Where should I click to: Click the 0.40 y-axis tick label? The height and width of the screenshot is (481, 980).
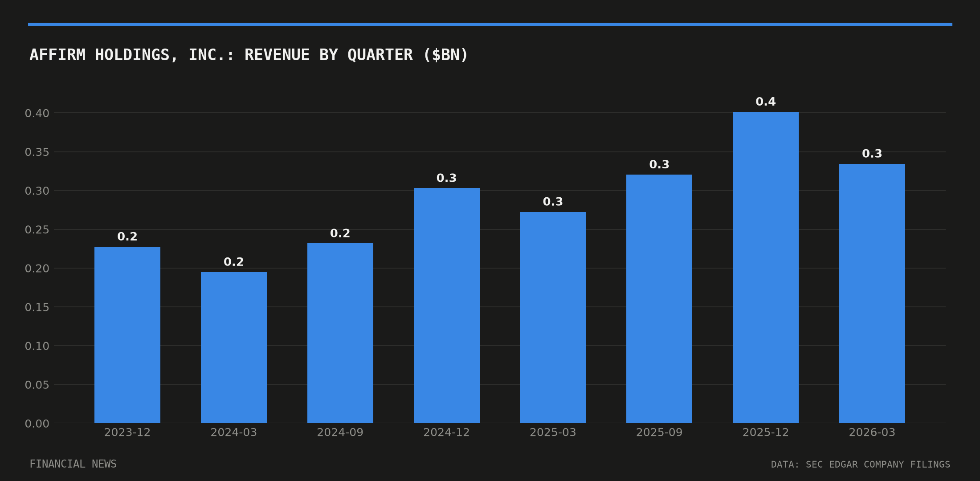[x=37, y=113]
